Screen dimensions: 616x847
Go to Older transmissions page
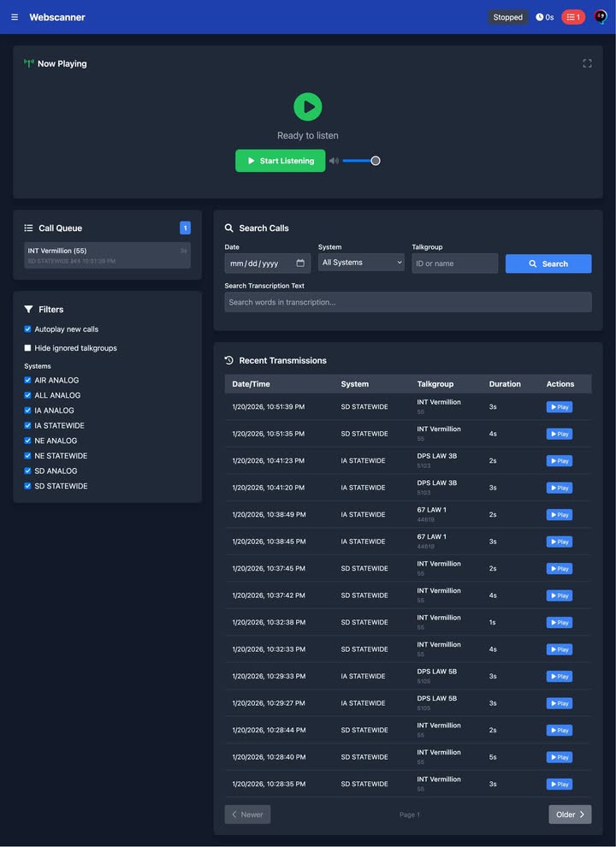point(570,814)
